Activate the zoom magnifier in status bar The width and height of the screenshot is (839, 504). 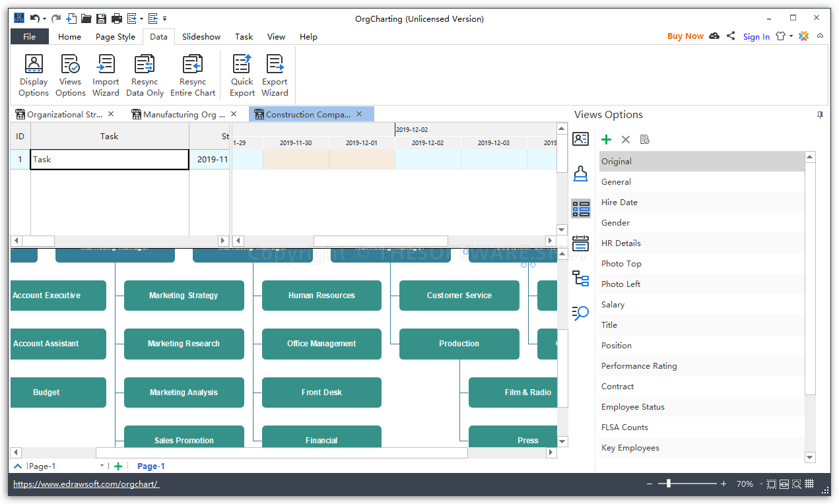pyautogui.click(x=797, y=484)
